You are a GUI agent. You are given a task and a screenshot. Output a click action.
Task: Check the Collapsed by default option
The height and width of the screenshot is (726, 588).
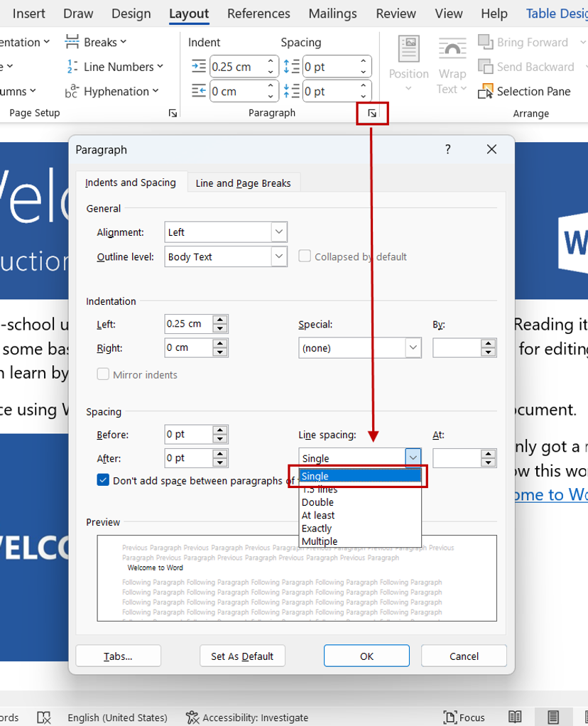tap(305, 256)
